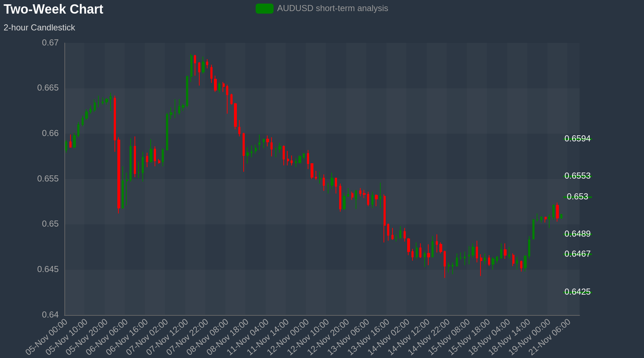Click the 0.65 y-axis label
Screen dimensions: 644x358
point(50,224)
